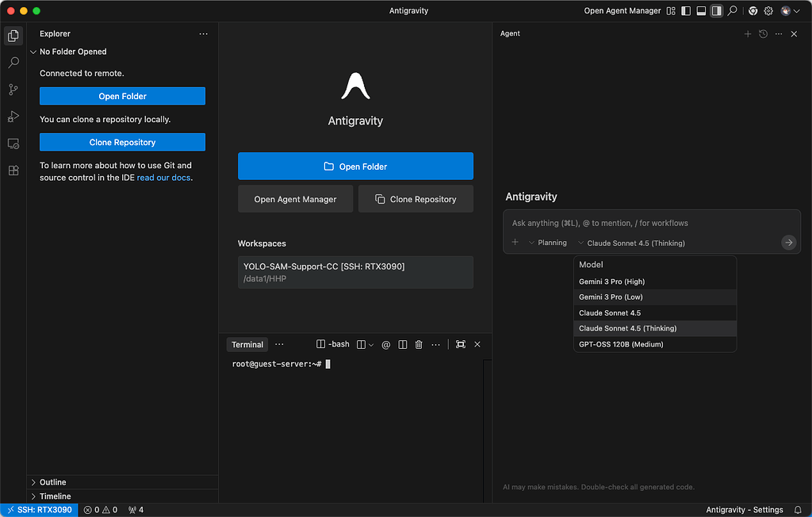Collapse the No Folder Opened section
Viewport: 812px width, 517px height.
122,52
